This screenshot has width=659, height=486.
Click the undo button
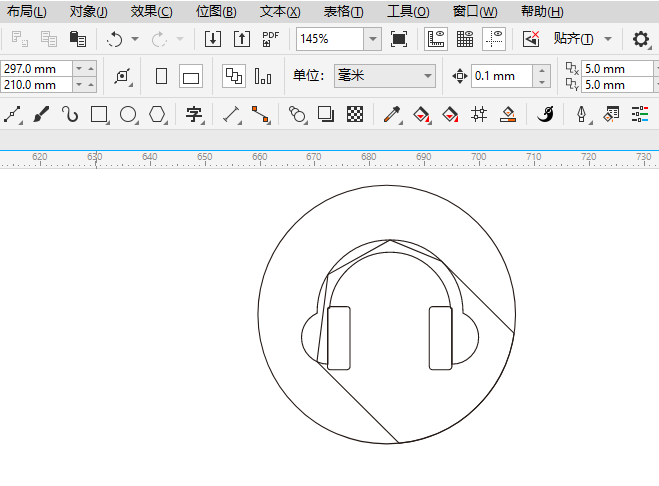point(115,39)
